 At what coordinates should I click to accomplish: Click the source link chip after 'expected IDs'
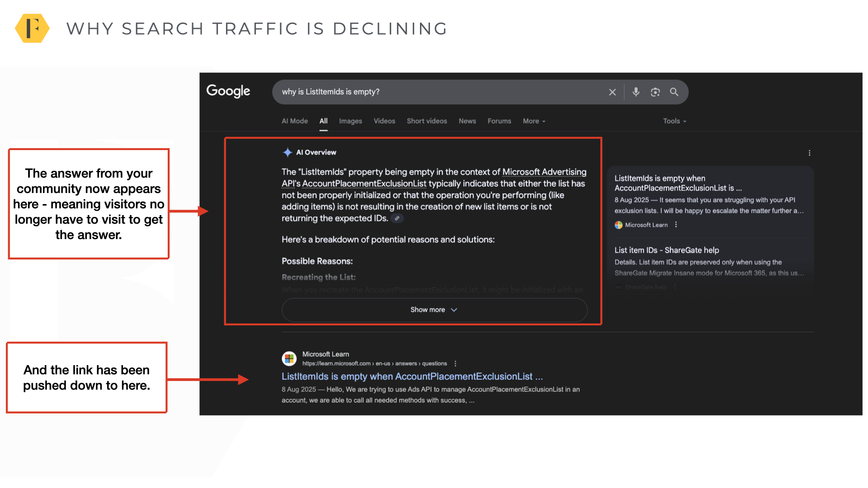[397, 219]
